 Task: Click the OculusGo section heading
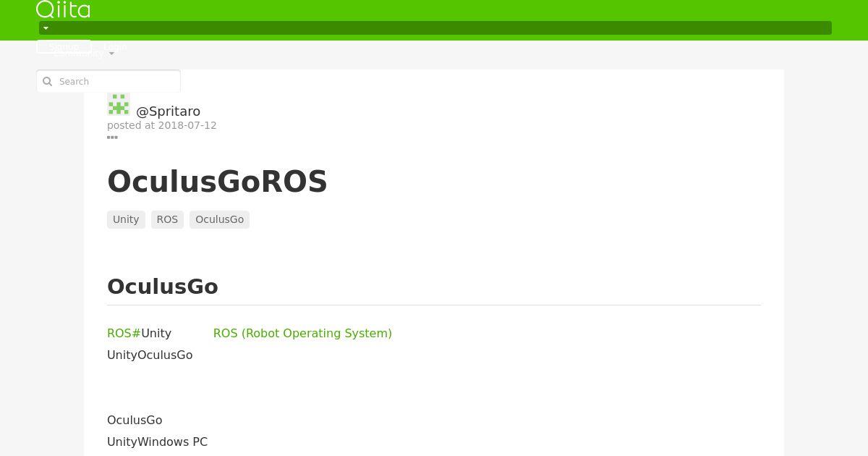click(163, 287)
